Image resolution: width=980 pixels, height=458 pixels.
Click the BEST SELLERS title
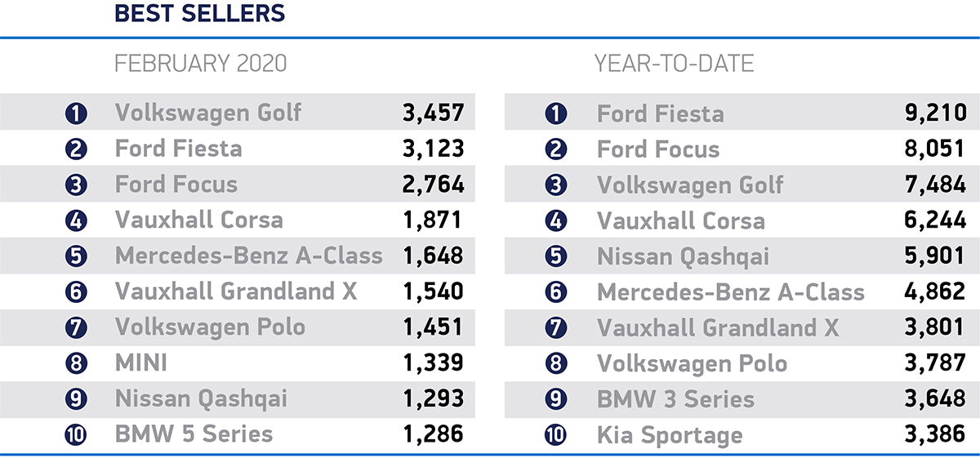pos(200,14)
